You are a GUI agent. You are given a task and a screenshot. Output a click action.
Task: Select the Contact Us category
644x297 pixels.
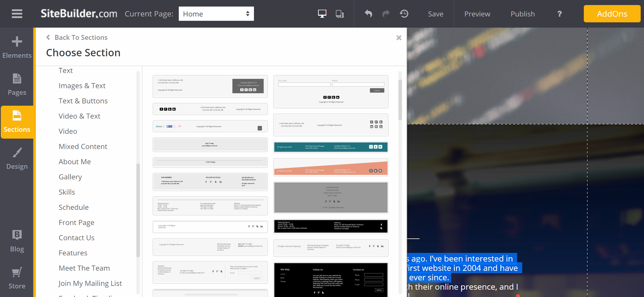(76, 238)
